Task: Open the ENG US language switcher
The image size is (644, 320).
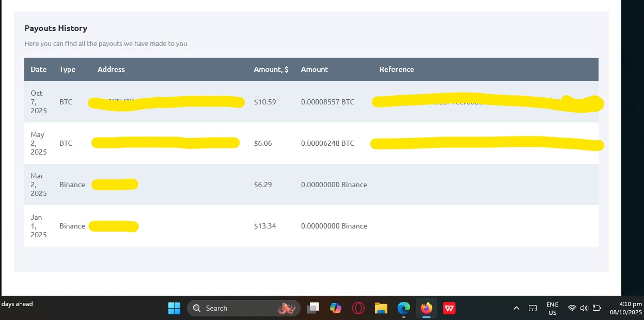Action: (x=552, y=309)
